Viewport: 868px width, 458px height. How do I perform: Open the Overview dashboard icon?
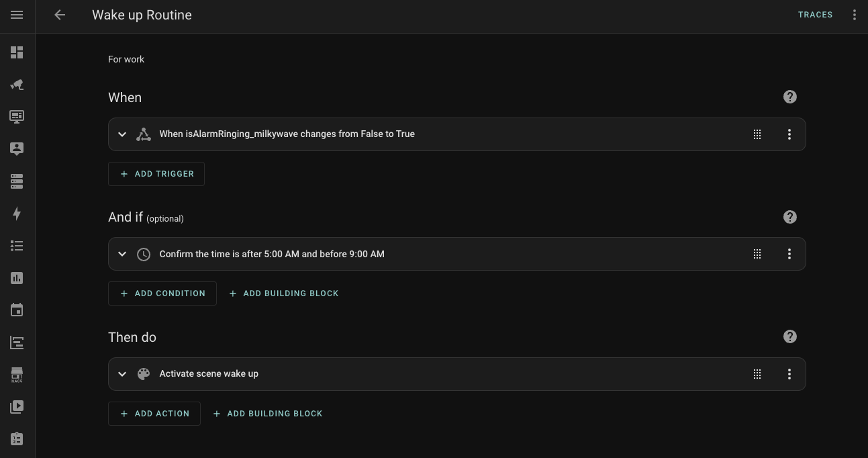coord(17,52)
